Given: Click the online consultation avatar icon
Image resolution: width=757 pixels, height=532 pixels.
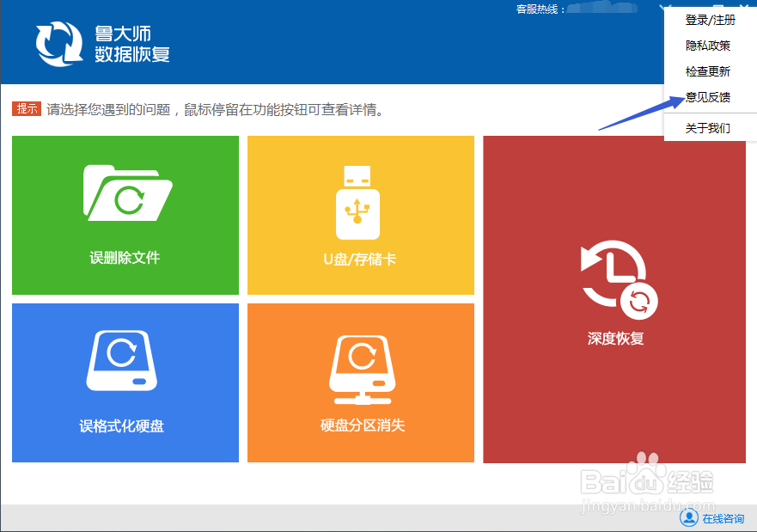Looking at the screenshot, I should (689, 517).
